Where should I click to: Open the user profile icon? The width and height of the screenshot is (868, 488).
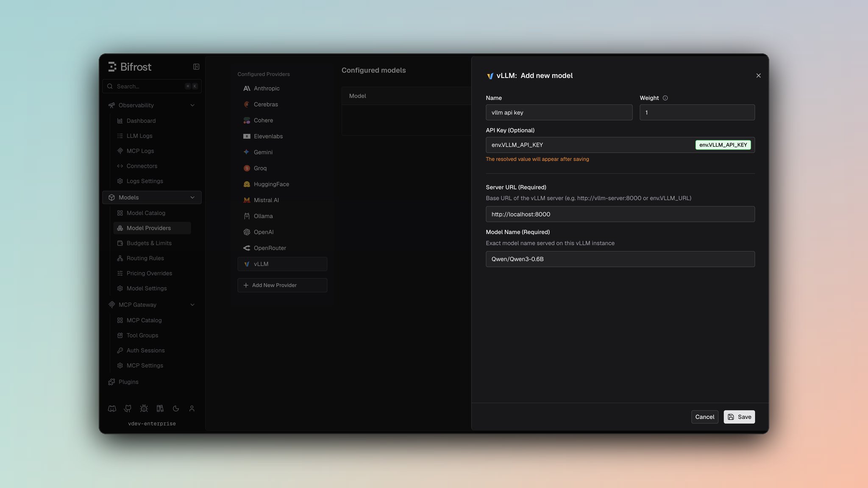[x=192, y=409]
